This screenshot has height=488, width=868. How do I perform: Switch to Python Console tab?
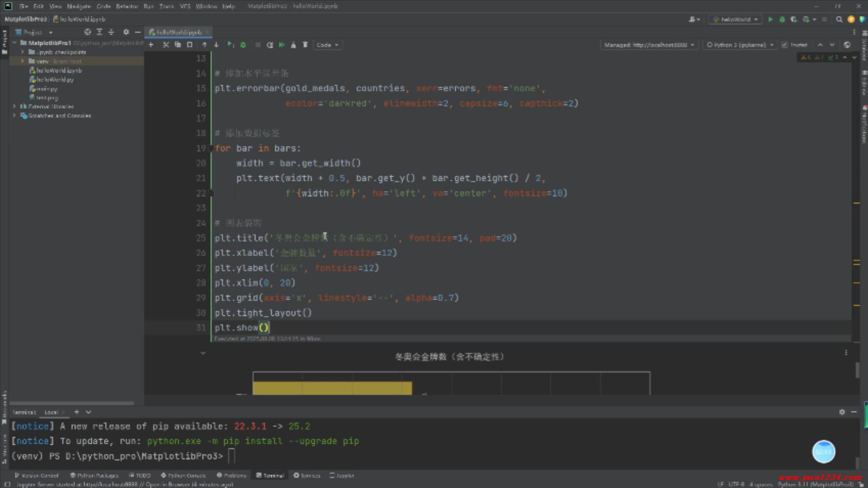[184, 475]
